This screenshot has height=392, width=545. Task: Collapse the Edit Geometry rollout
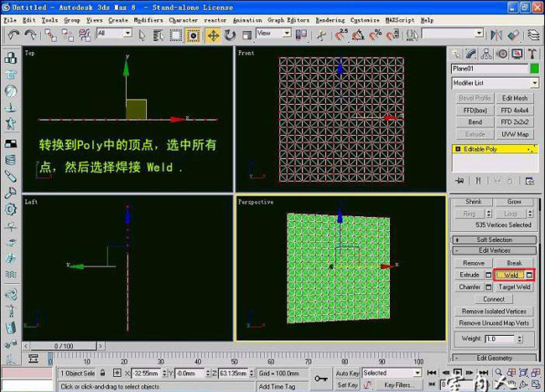pos(494,358)
